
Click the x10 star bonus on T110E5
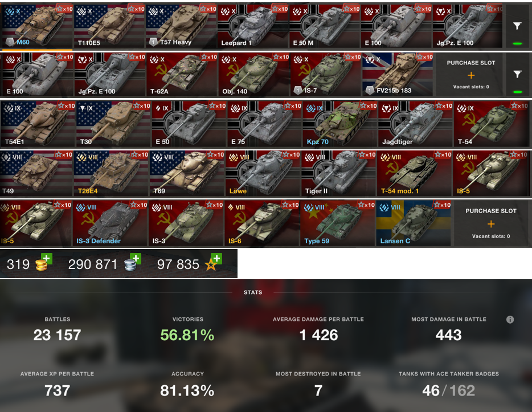(136, 9)
